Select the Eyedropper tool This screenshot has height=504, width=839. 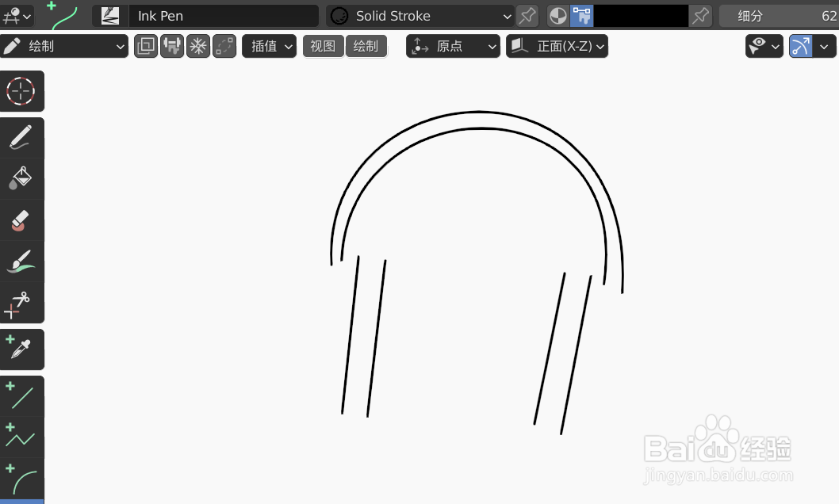pos(21,349)
